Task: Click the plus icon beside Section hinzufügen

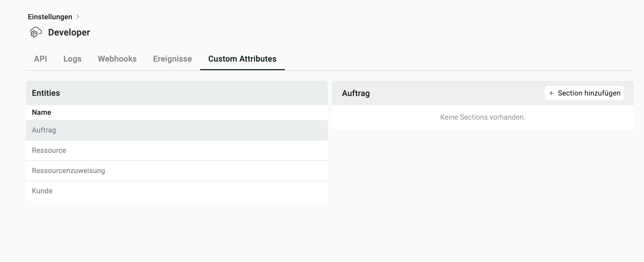Action: (x=551, y=93)
